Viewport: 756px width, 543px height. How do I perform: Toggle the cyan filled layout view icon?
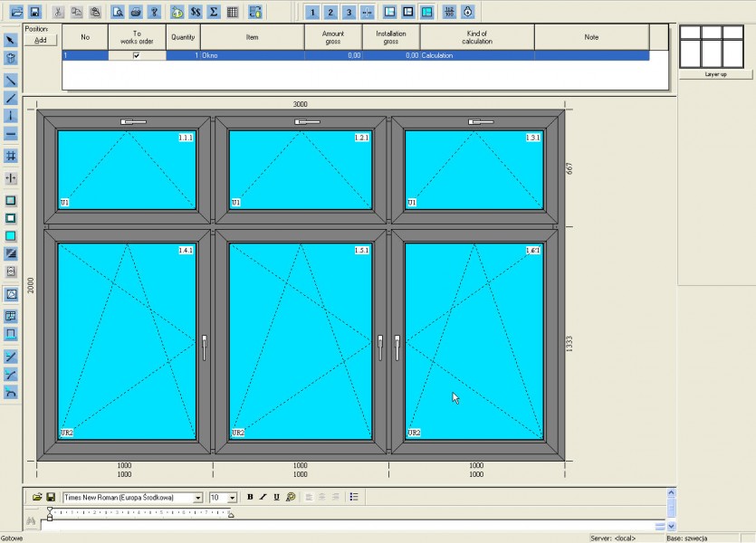(426, 12)
